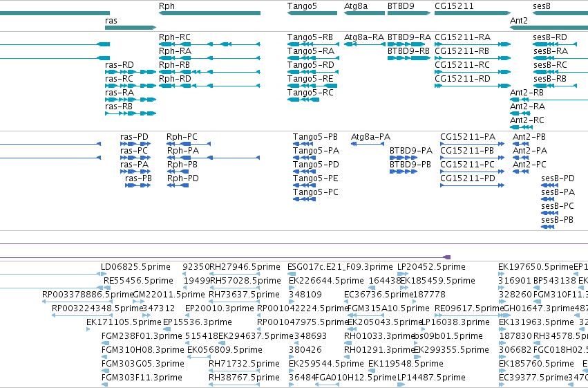Screen dimensions: 588x388
Task: Select the sesB gene feature
Action: pyautogui.click(x=560, y=13)
